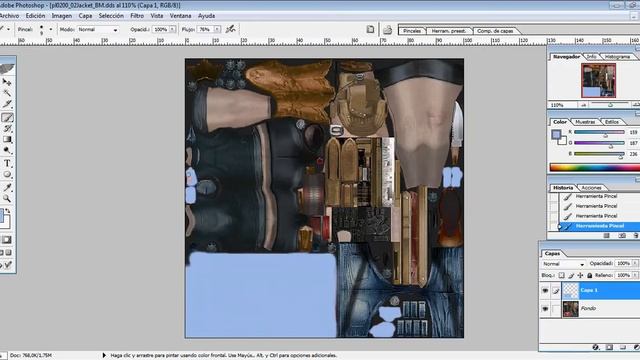
Task: Add layer mask in Capas panel
Action: pyautogui.click(x=609, y=347)
